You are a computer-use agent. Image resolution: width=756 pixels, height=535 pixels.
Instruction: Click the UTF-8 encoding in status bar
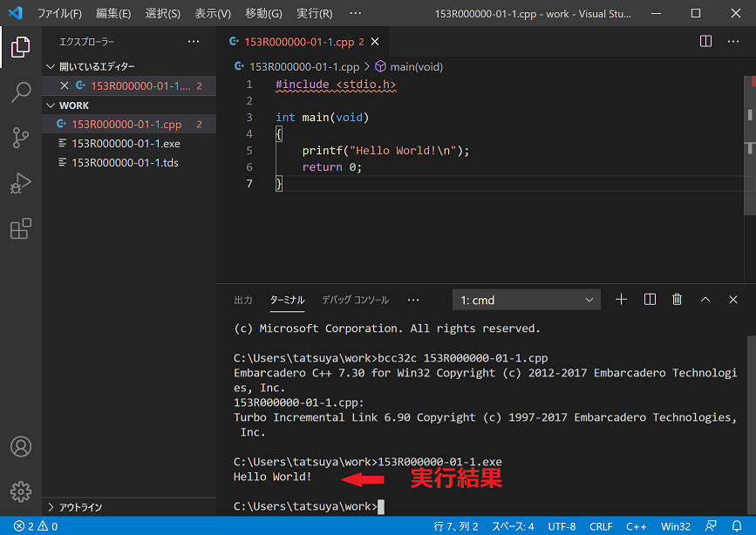pyautogui.click(x=562, y=526)
